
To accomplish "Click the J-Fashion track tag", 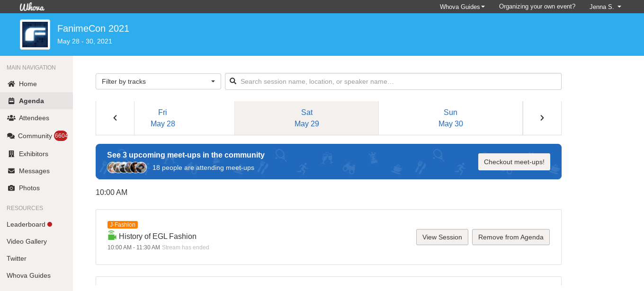I will (x=123, y=225).
